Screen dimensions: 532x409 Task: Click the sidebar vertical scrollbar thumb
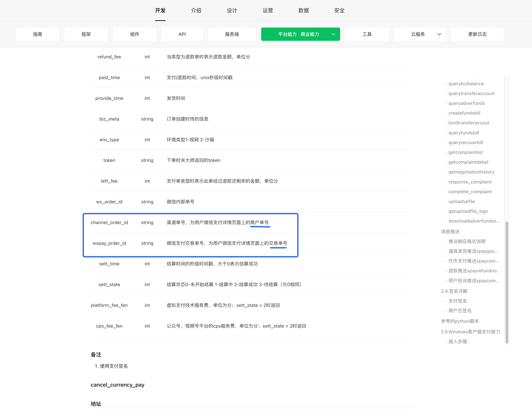(x=507, y=282)
